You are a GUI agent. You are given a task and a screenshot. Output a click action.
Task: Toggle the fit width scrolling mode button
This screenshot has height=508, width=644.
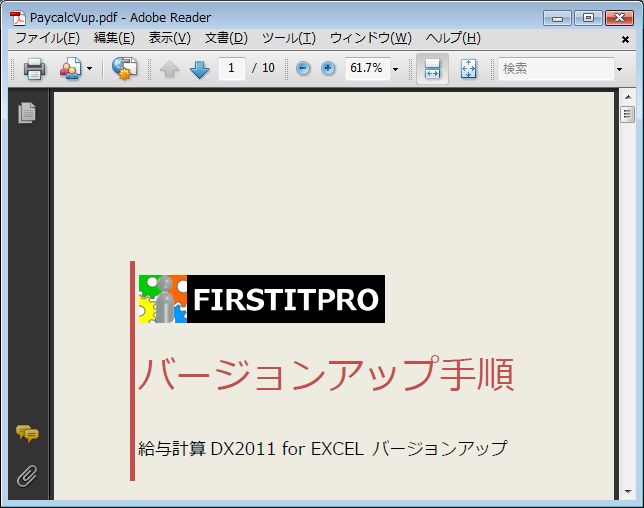432,69
